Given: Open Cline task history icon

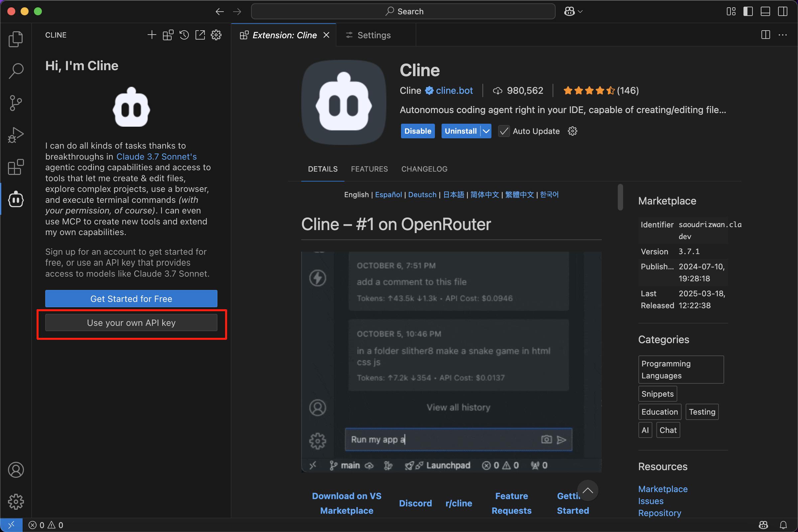Looking at the screenshot, I should pos(184,35).
